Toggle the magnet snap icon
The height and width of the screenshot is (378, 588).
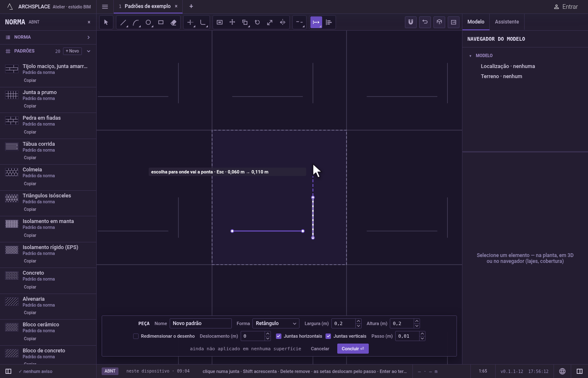(x=411, y=22)
